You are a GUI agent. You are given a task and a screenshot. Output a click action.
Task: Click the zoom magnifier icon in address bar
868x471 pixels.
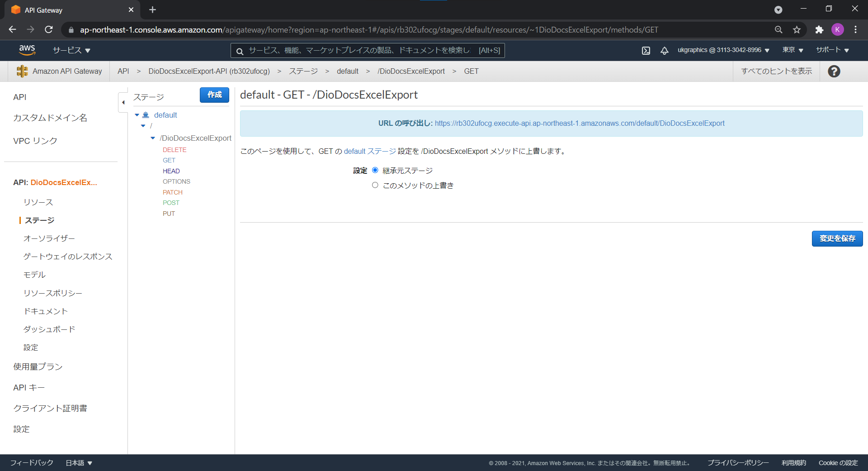(x=778, y=29)
